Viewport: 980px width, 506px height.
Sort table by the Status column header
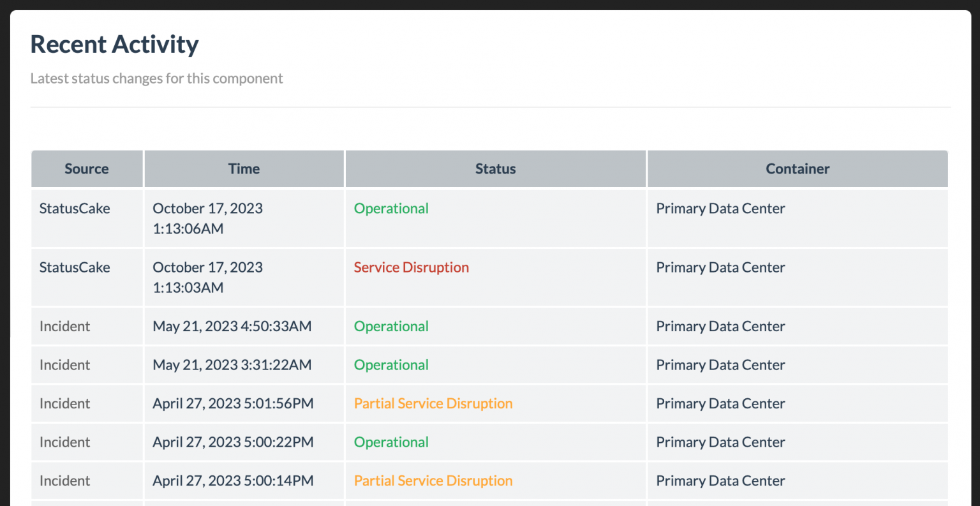[x=495, y=168]
